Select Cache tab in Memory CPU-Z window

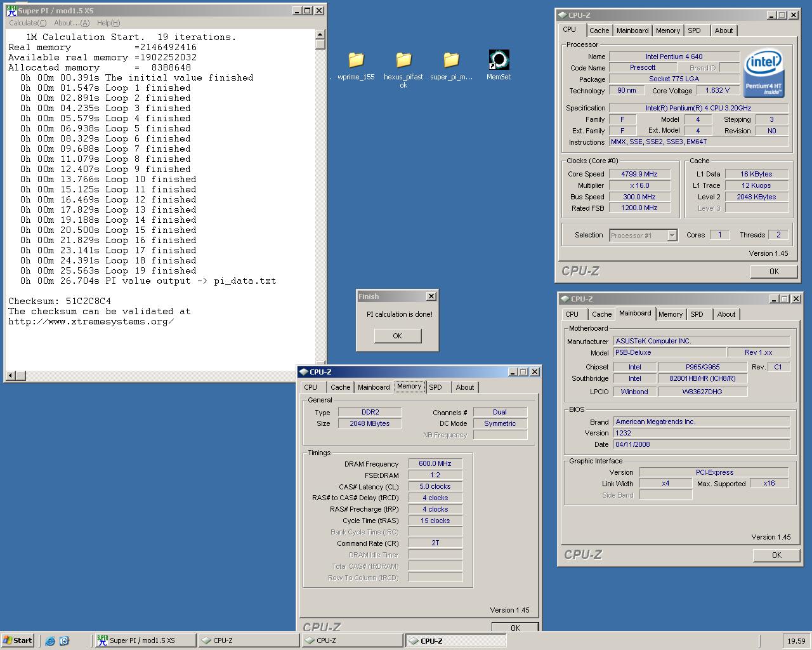pos(340,387)
